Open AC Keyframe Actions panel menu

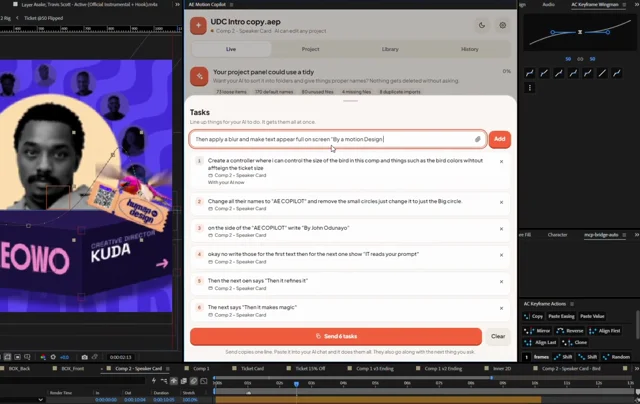coord(572,304)
